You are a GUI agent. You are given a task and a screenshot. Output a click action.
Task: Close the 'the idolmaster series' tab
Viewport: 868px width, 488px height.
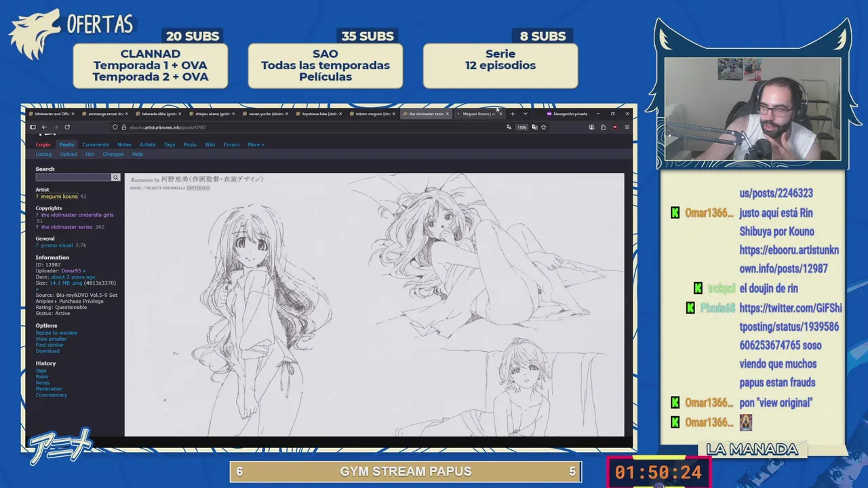click(x=448, y=114)
